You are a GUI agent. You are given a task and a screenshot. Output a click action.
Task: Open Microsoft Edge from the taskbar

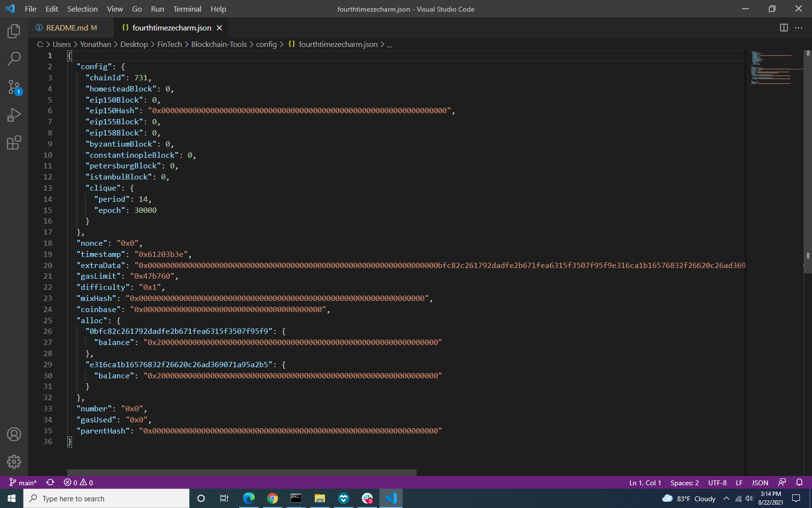[x=249, y=498]
